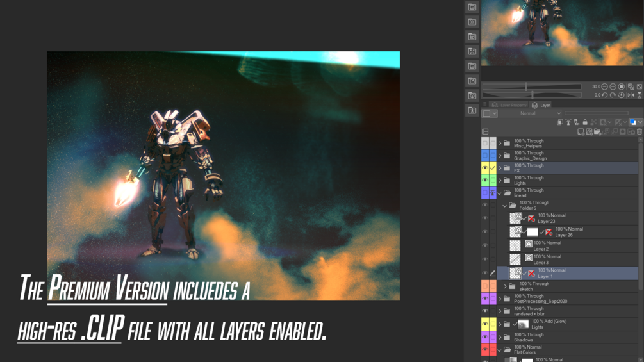This screenshot has width=644, height=362.
Task: Click the layer list vertical scrollbar
Action: point(641,215)
